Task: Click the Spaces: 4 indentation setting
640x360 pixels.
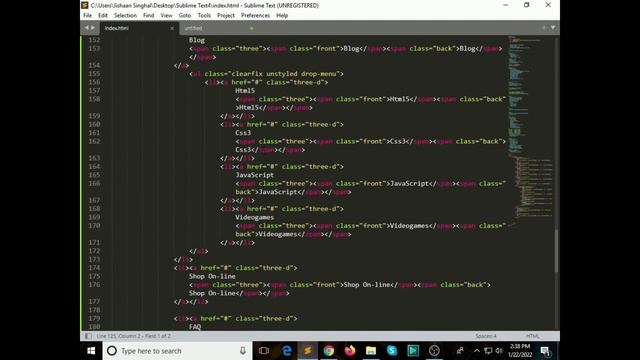Action: (x=486, y=336)
